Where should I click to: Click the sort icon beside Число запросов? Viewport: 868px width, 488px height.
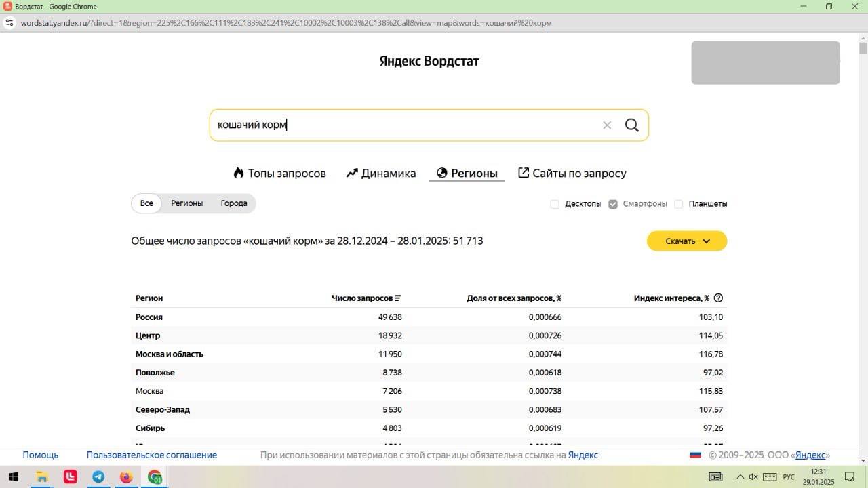pyautogui.click(x=398, y=298)
